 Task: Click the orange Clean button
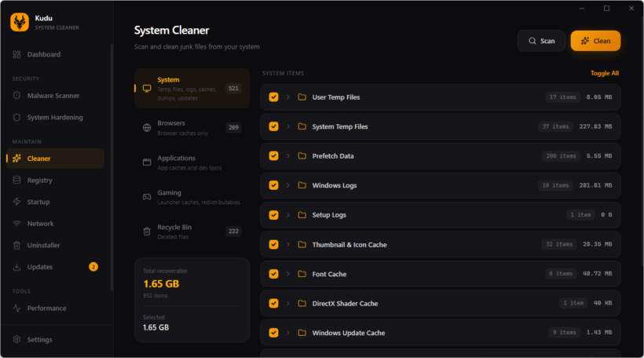[x=595, y=41]
